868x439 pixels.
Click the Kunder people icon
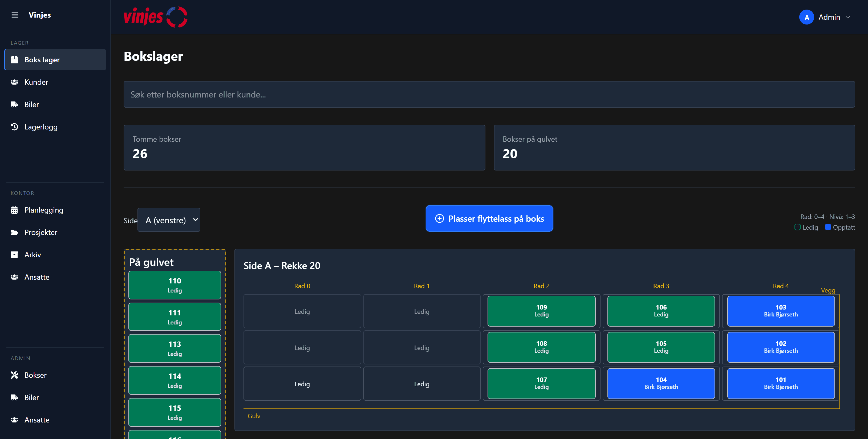14,82
